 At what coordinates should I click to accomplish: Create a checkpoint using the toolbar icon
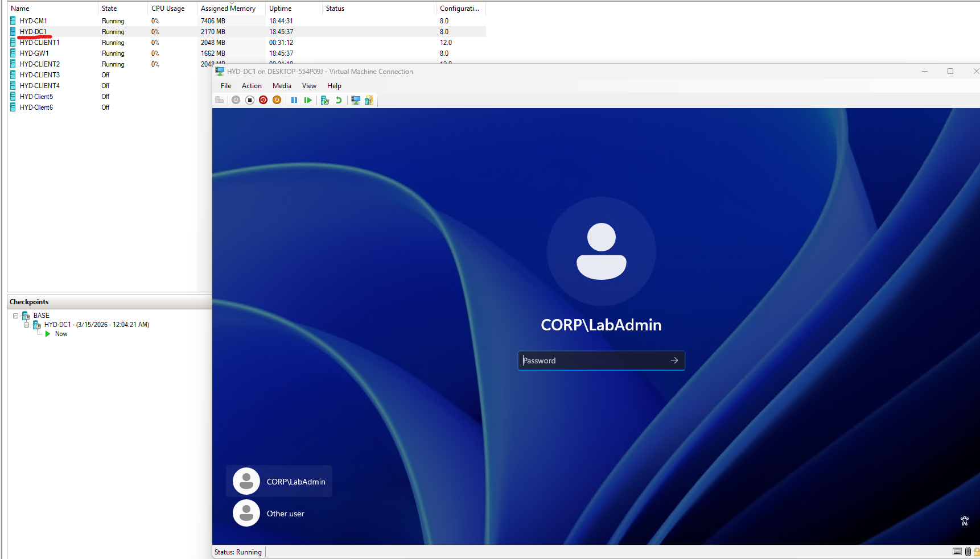(325, 100)
